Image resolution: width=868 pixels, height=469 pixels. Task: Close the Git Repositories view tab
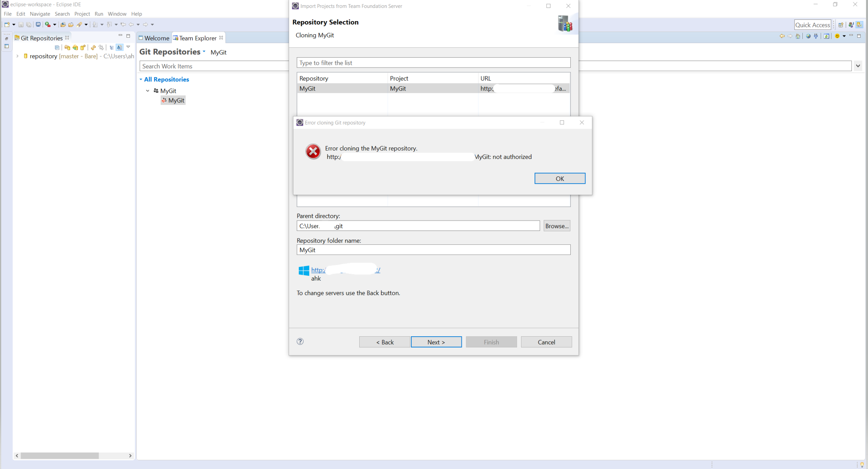pos(67,38)
